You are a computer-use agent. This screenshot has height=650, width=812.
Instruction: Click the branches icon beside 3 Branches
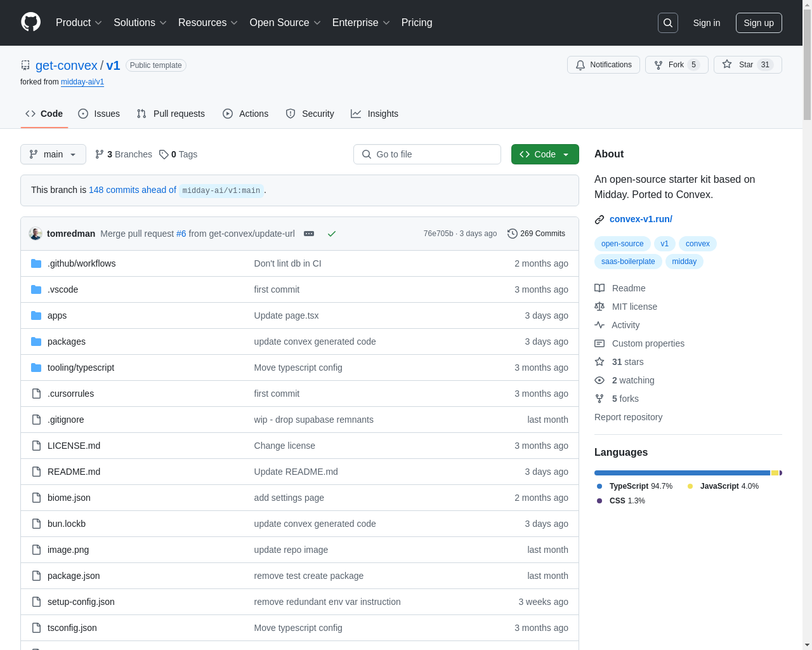100,154
